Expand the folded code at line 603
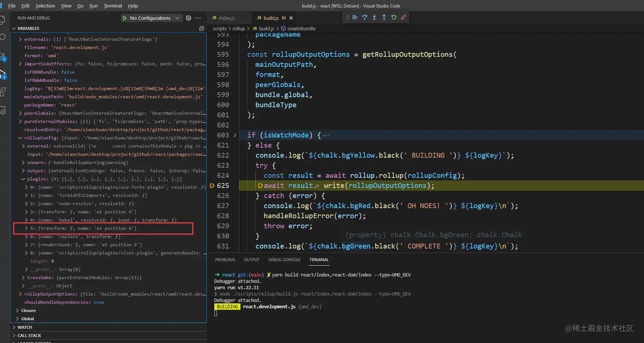The width and height of the screenshot is (644, 343). click(235, 135)
